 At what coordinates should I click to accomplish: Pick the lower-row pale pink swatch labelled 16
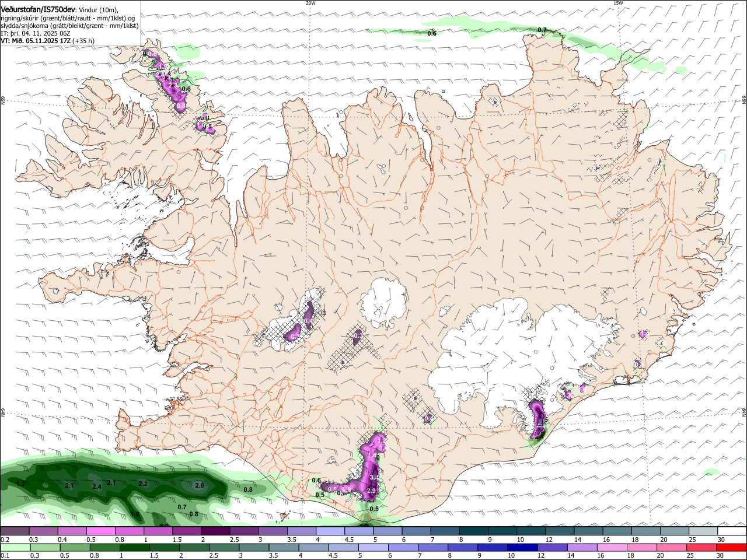coord(612,548)
